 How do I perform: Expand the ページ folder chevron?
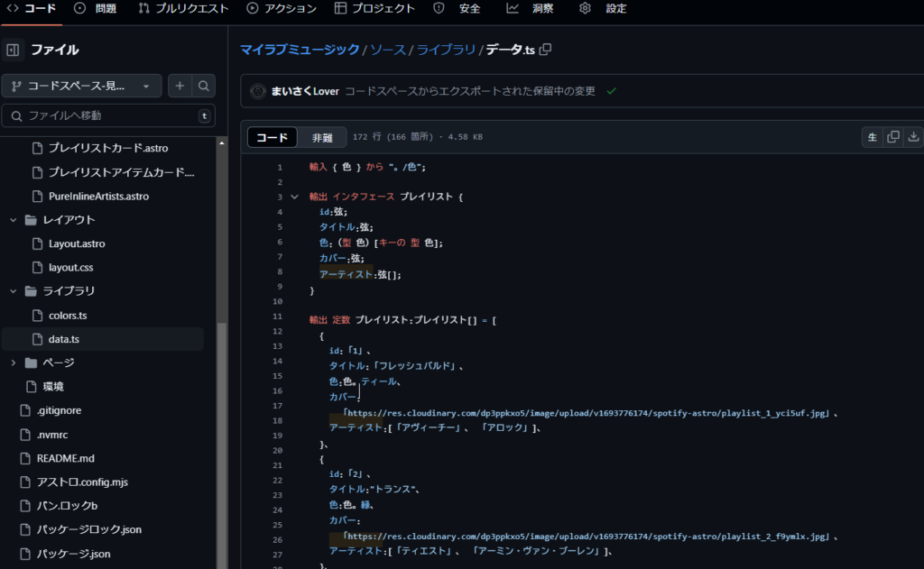click(x=13, y=363)
